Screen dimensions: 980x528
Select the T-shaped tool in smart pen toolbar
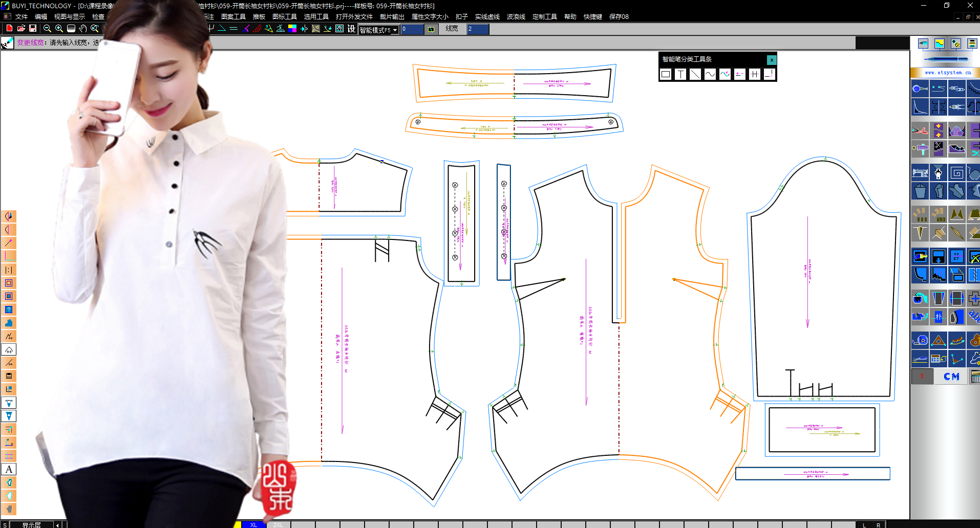680,74
